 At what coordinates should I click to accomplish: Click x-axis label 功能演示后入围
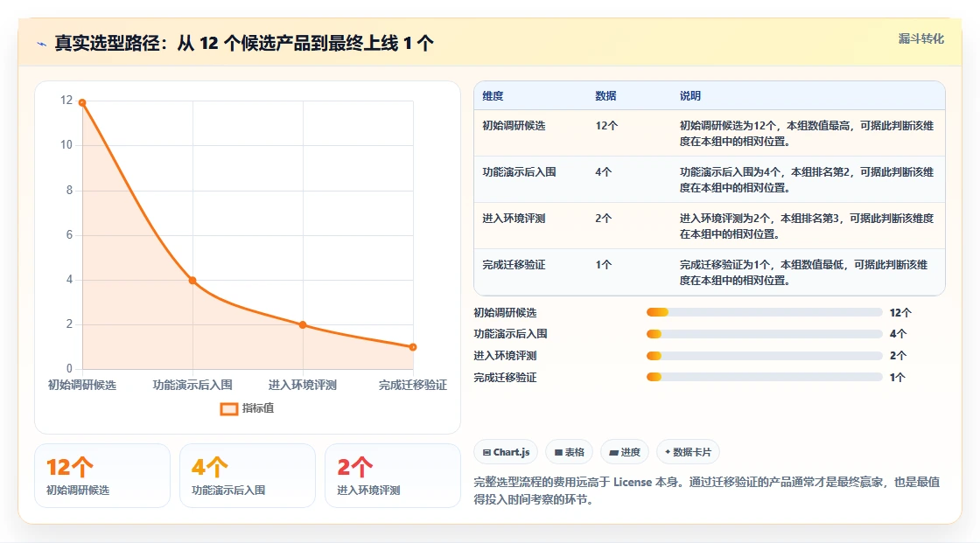point(192,385)
